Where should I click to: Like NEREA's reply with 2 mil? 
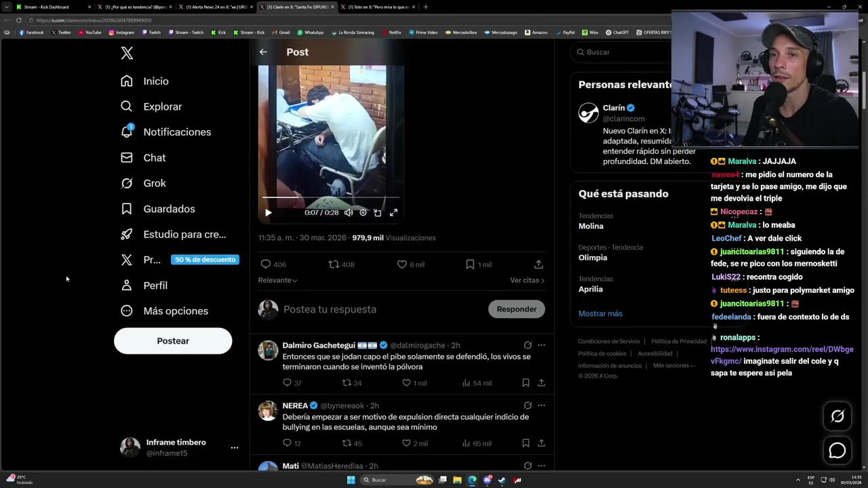(406, 443)
